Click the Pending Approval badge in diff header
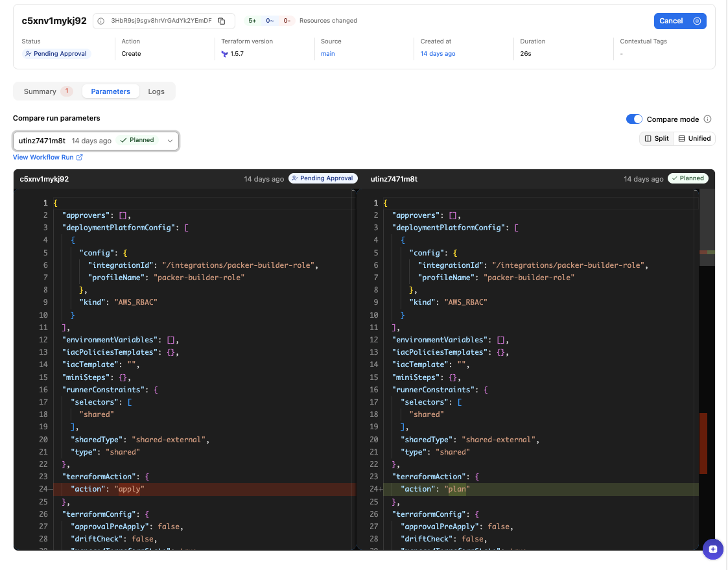Image resolution: width=728 pixels, height=570 pixels. click(x=323, y=178)
